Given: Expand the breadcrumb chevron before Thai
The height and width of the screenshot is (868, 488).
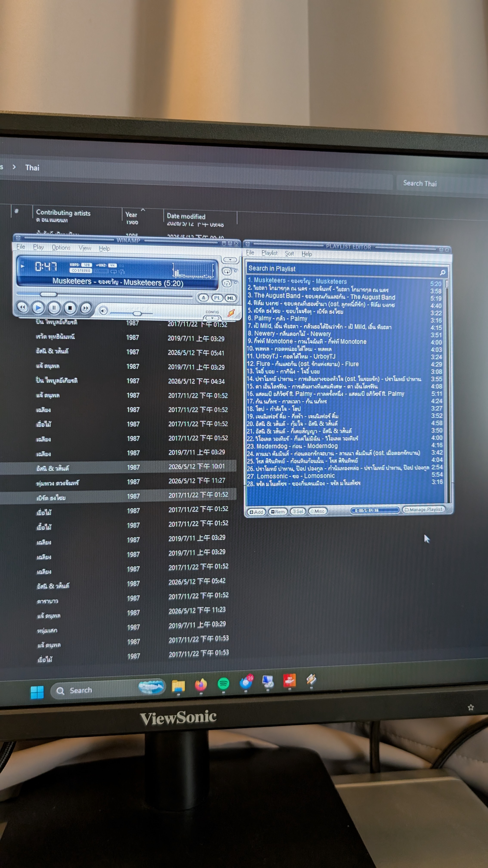Looking at the screenshot, I should 14,167.
